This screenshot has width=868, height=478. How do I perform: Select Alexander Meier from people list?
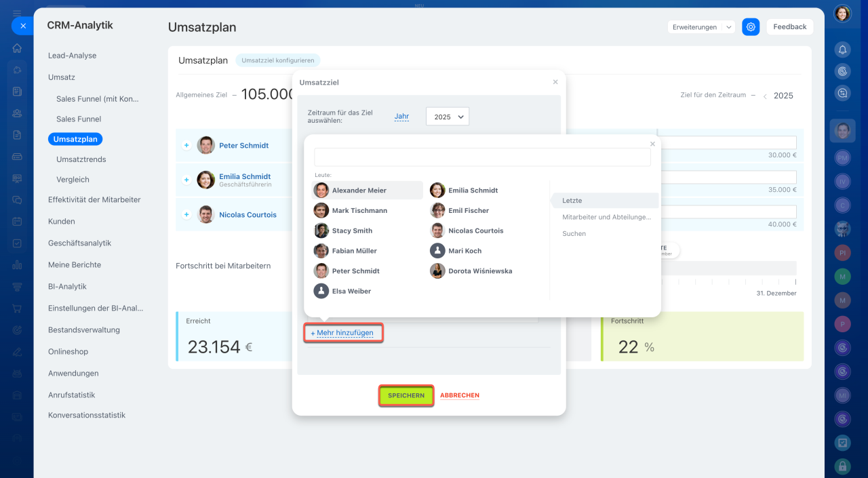coord(359,191)
